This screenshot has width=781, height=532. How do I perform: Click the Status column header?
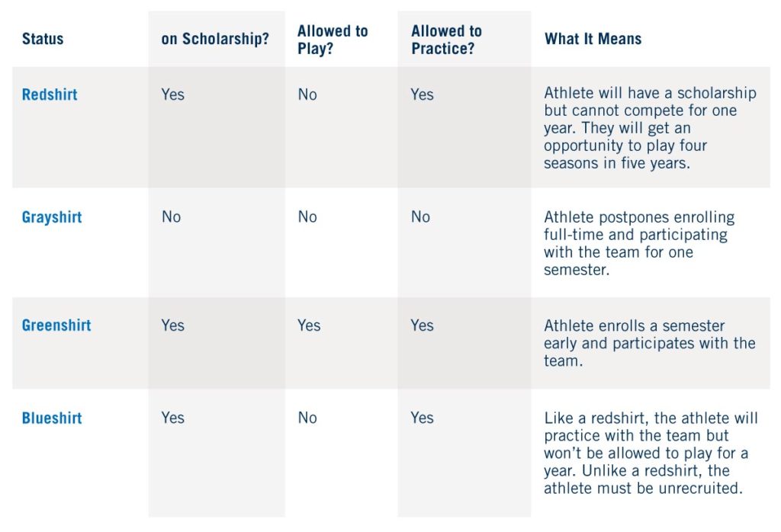click(x=43, y=39)
